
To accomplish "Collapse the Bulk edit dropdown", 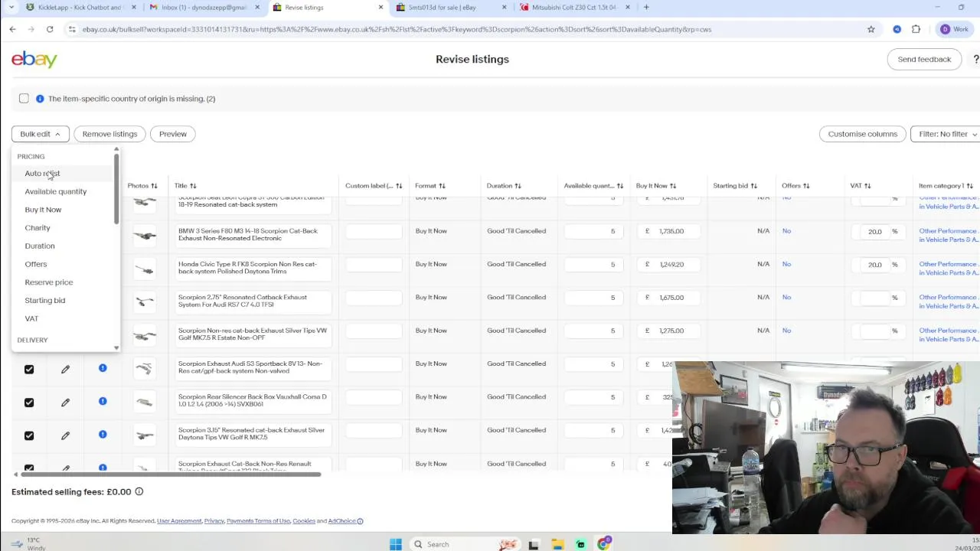I will click(41, 134).
